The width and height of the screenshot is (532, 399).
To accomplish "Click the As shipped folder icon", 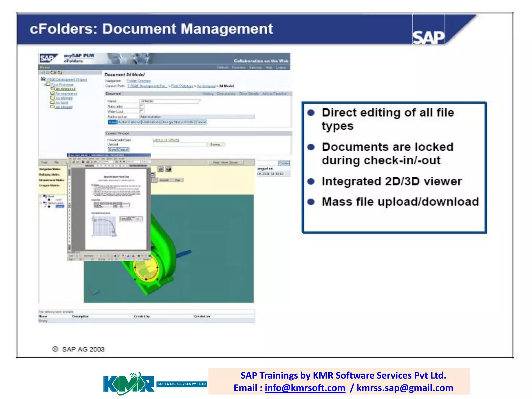I will point(52,107).
